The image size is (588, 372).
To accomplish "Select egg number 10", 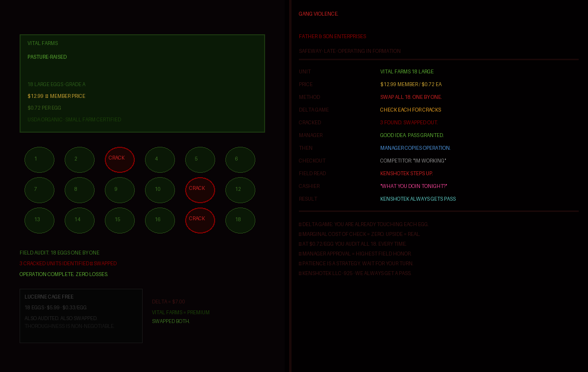I will click(x=160, y=190).
